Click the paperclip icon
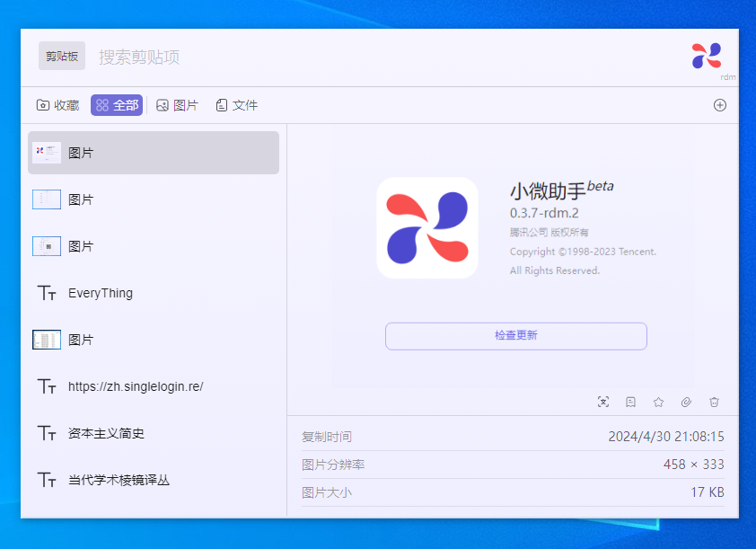This screenshot has width=756, height=549. coord(686,402)
